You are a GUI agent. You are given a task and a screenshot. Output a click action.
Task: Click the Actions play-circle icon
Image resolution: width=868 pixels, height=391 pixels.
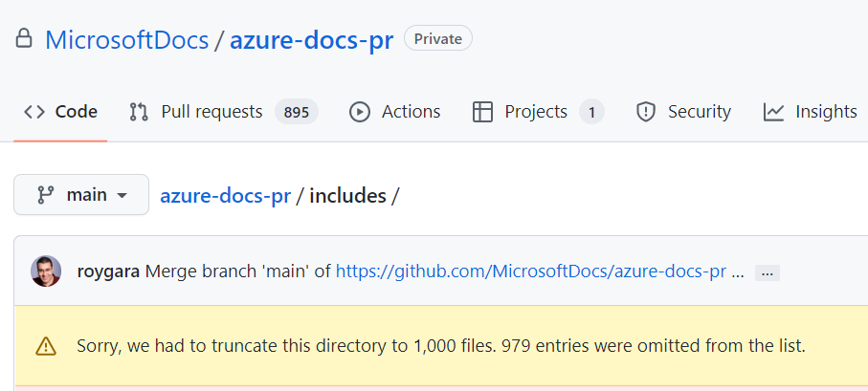(359, 112)
